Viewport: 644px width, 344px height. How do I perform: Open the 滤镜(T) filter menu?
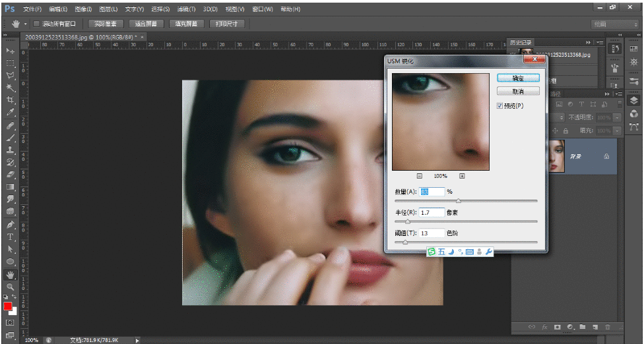[x=187, y=10]
